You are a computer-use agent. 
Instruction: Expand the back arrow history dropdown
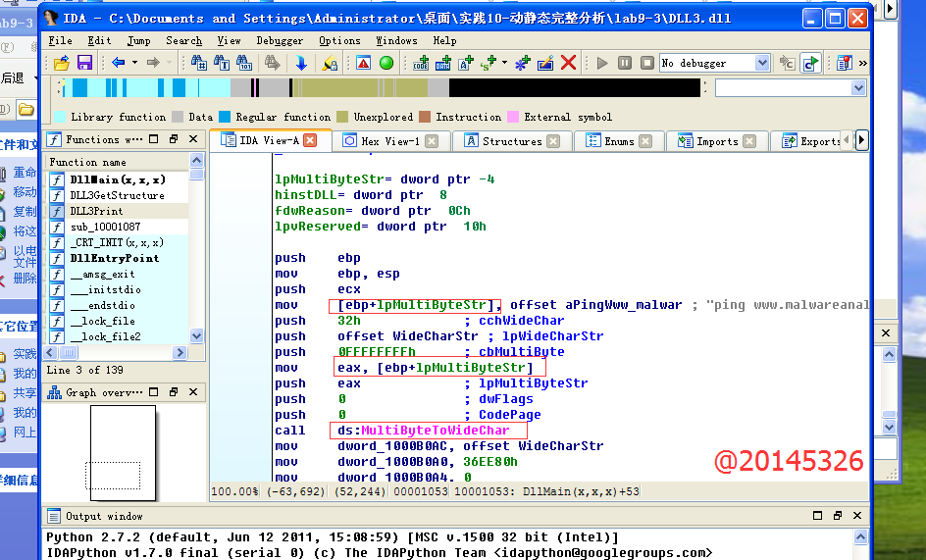tap(133, 63)
